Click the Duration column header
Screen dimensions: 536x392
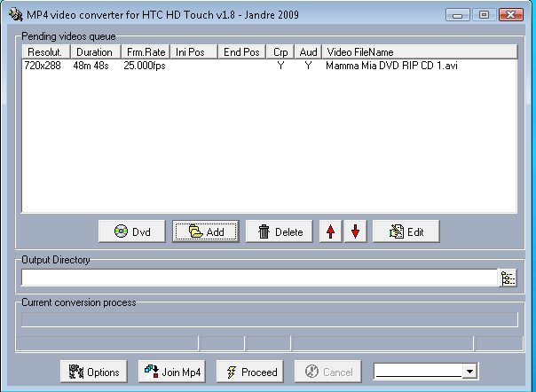pos(94,52)
